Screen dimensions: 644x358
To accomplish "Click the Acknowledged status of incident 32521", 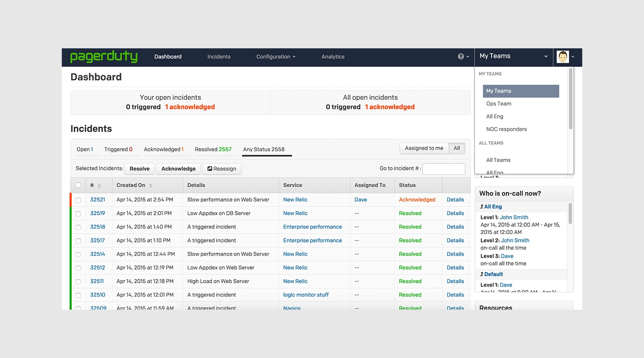I will point(417,200).
